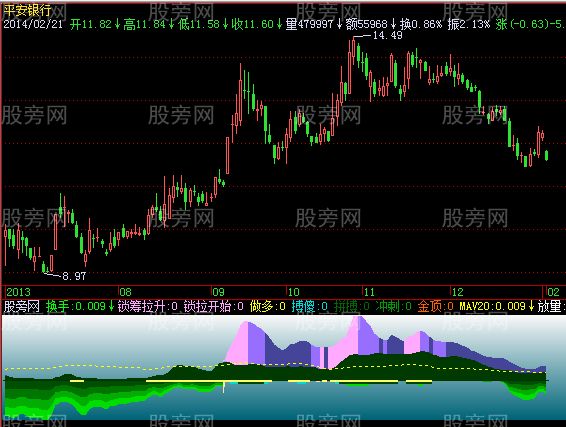This screenshot has width=566, height=427.
Task: Select the 2013 label on time axis
Action: (x=18, y=292)
